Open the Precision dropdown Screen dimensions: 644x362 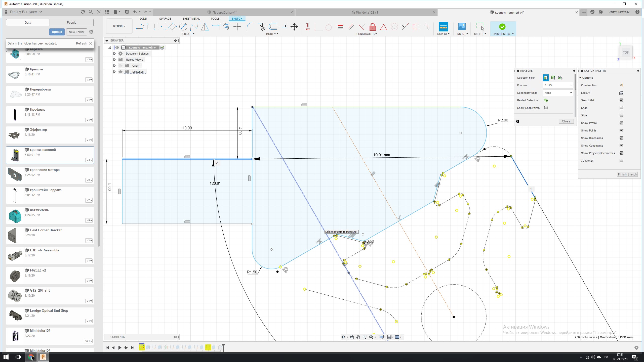coord(558,85)
